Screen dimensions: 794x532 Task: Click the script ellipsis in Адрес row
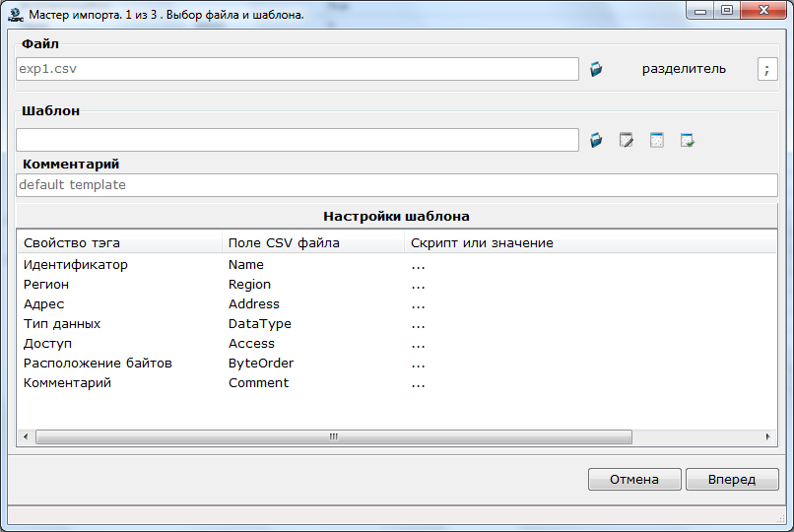pos(419,305)
